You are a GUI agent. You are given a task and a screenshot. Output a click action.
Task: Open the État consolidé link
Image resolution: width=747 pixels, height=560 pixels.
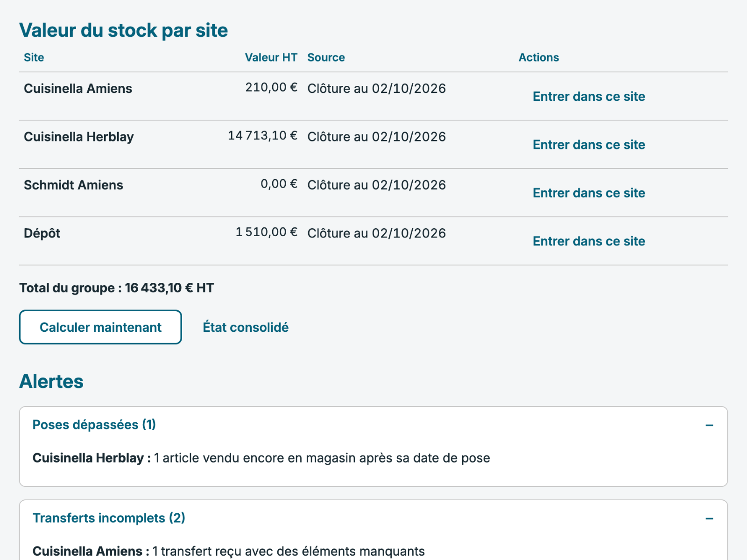click(246, 327)
